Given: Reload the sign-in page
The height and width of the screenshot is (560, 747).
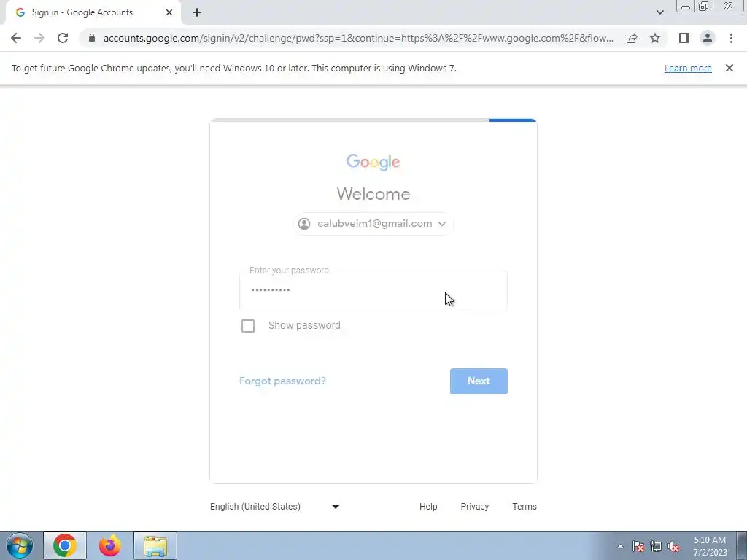Looking at the screenshot, I should pos(63,38).
